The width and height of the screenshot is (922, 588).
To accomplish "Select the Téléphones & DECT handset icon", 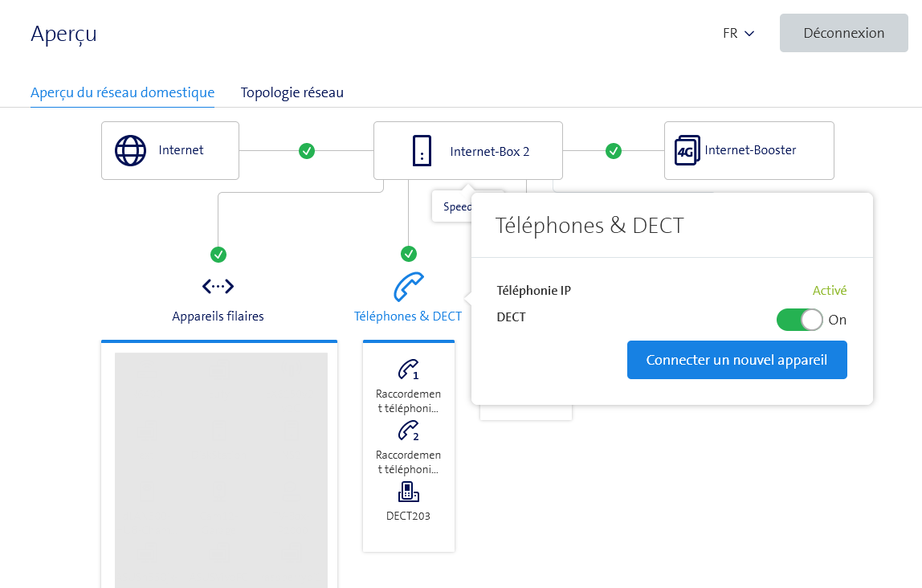I will (408, 286).
